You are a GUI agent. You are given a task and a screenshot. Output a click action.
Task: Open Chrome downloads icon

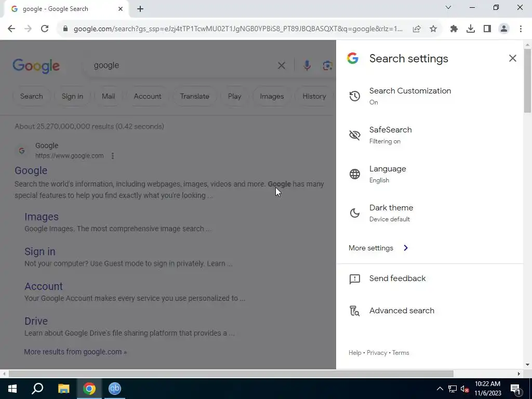point(471,29)
